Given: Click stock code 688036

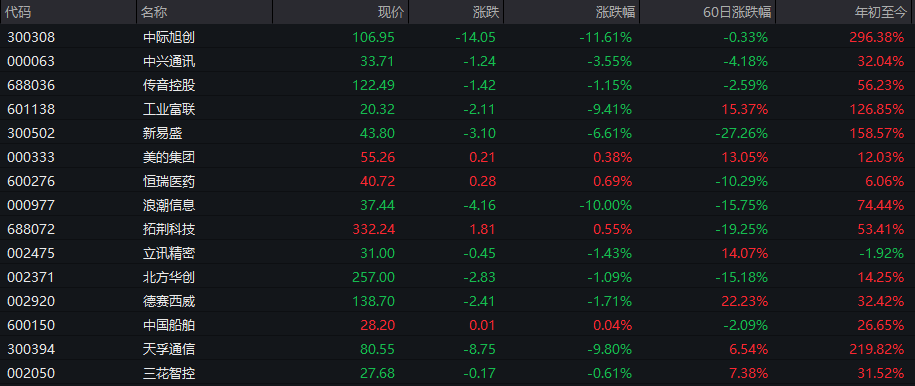Looking at the screenshot, I should click(31, 85).
